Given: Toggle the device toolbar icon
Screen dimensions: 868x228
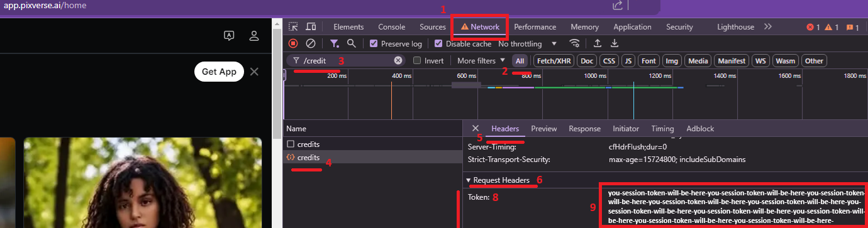Looking at the screenshot, I should (311, 27).
